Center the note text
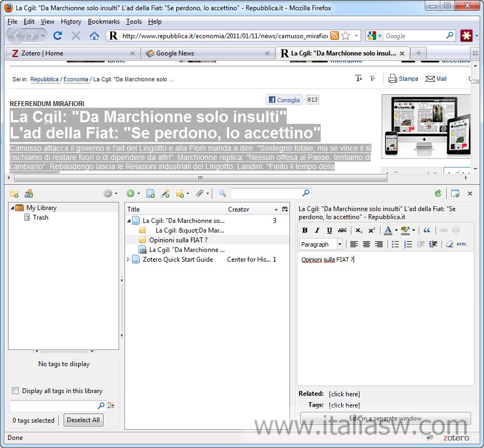 367,244
